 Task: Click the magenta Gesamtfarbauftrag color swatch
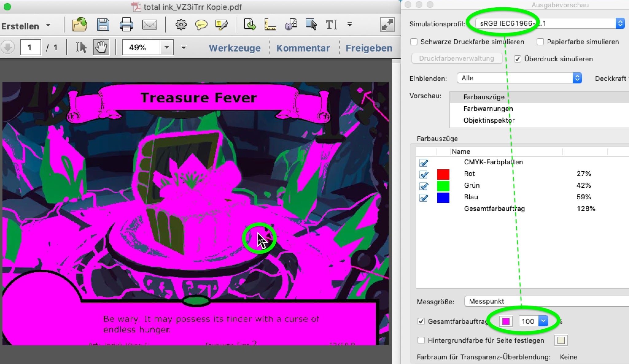pyautogui.click(x=506, y=321)
